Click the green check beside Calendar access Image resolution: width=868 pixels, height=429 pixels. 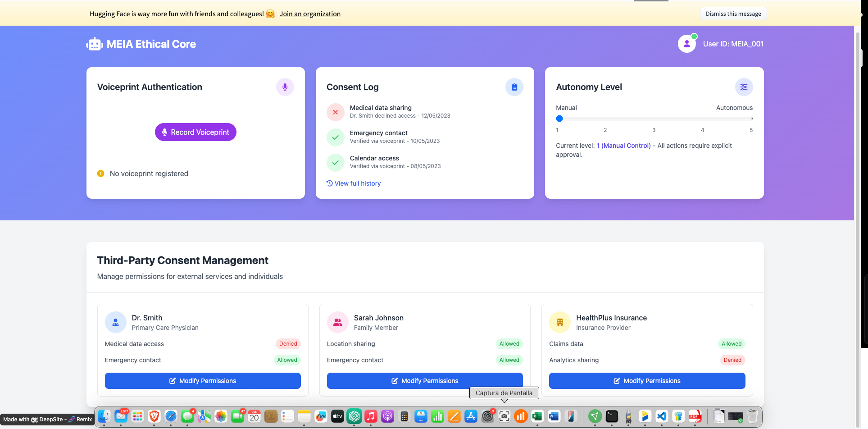tap(336, 163)
